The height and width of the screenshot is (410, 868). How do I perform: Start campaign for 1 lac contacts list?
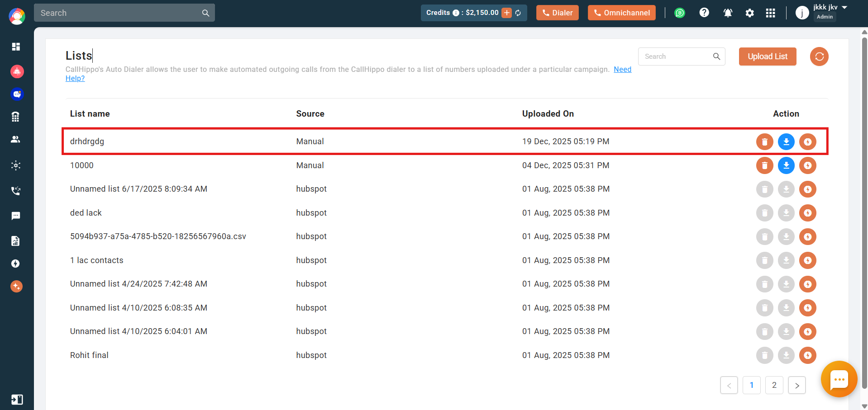click(x=808, y=260)
